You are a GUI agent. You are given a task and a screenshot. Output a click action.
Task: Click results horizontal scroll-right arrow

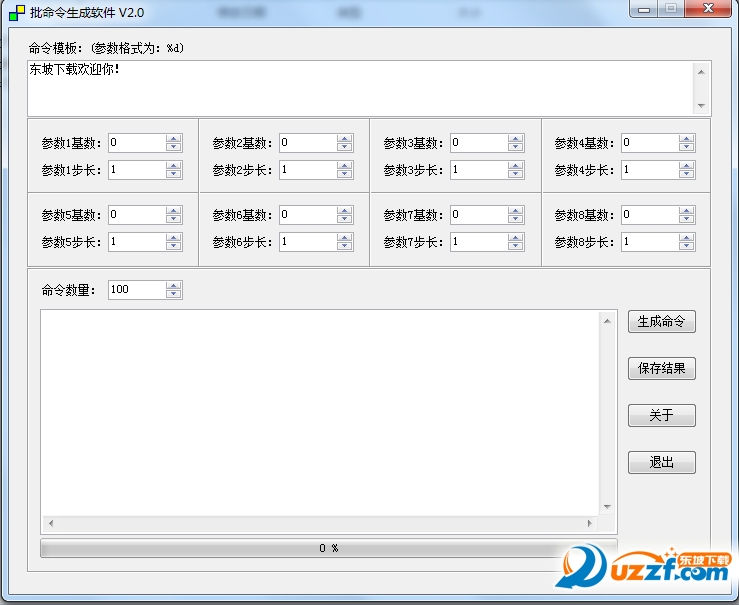(590, 523)
